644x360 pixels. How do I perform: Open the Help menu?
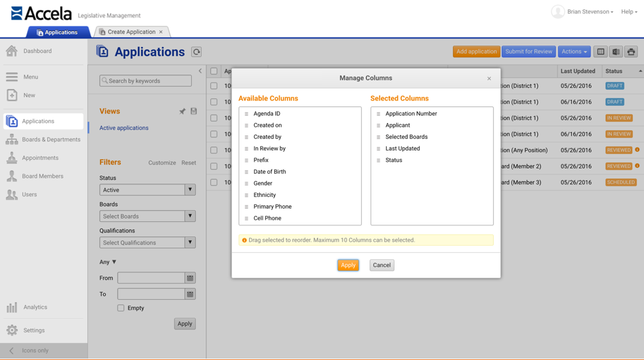[629, 11]
